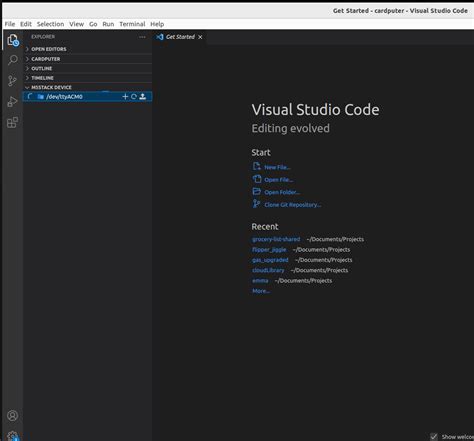
Task: Open recent project emma
Action: 260,281
